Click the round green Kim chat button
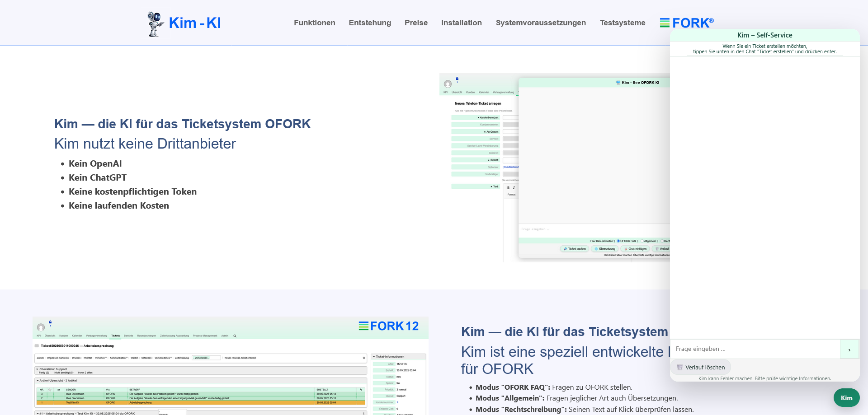This screenshot has height=415, width=868. 846,398
